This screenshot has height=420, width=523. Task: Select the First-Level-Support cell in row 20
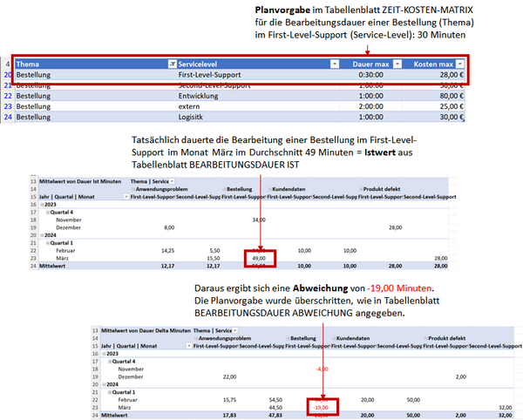pos(258,75)
